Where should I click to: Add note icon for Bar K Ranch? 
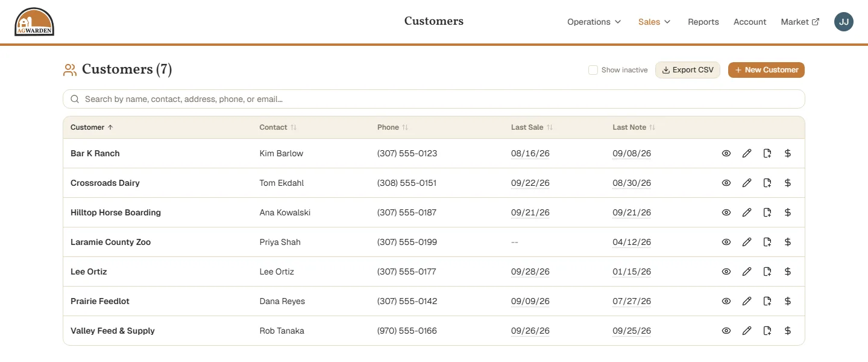point(767,153)
